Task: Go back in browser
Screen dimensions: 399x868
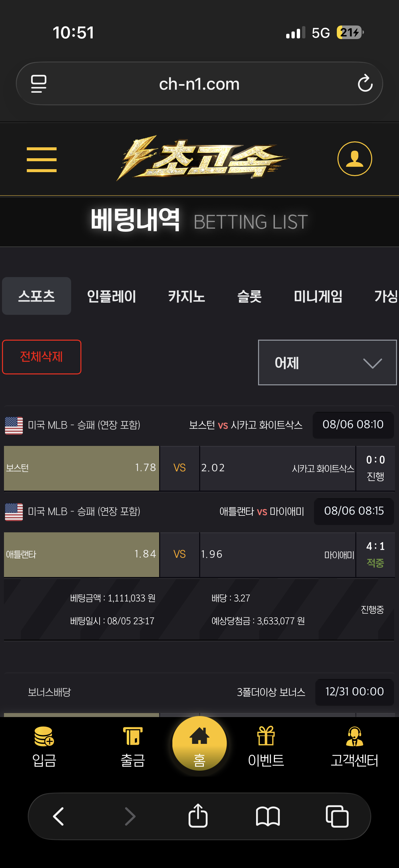Action: tap(59, 816)
